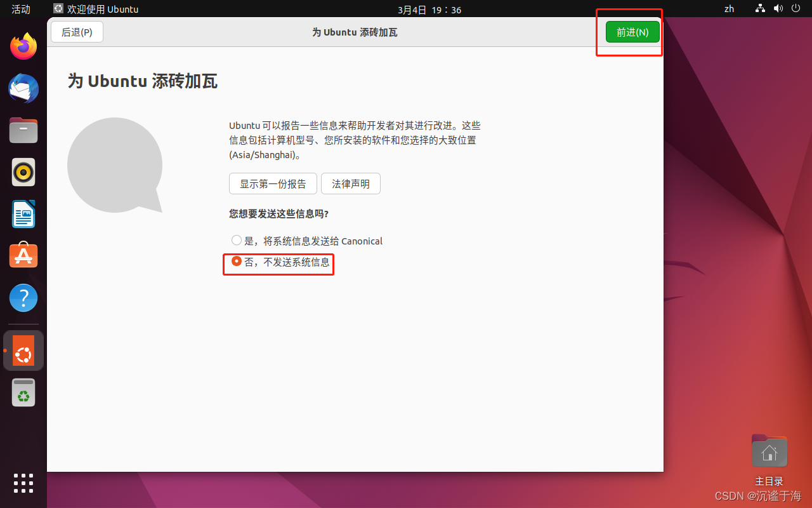Open the zh input source menu
The width and height of the screenshot is (812, 508).
729,9
